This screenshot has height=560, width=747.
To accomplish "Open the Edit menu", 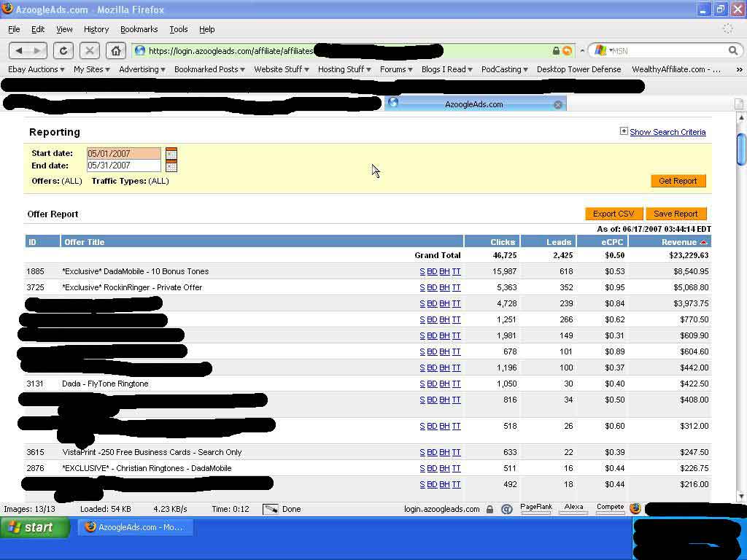I will [38, 29].
